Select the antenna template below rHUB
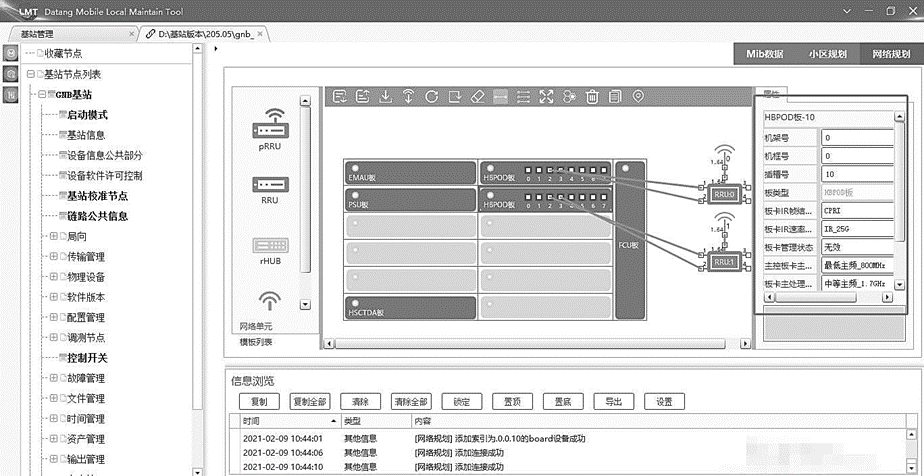The height and width of the screenshot is (476, 924). pos(270,300)
